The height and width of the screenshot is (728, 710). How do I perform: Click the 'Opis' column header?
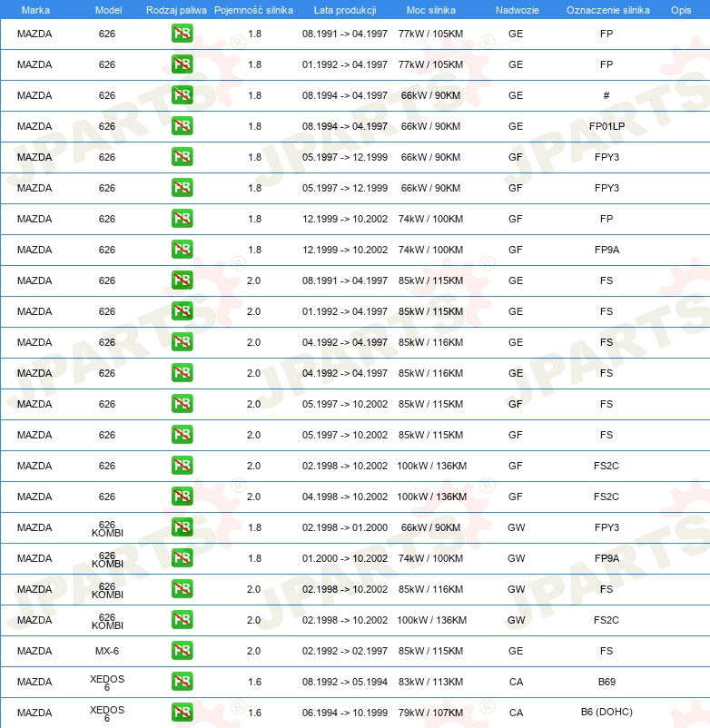click(x=681, y=10)
